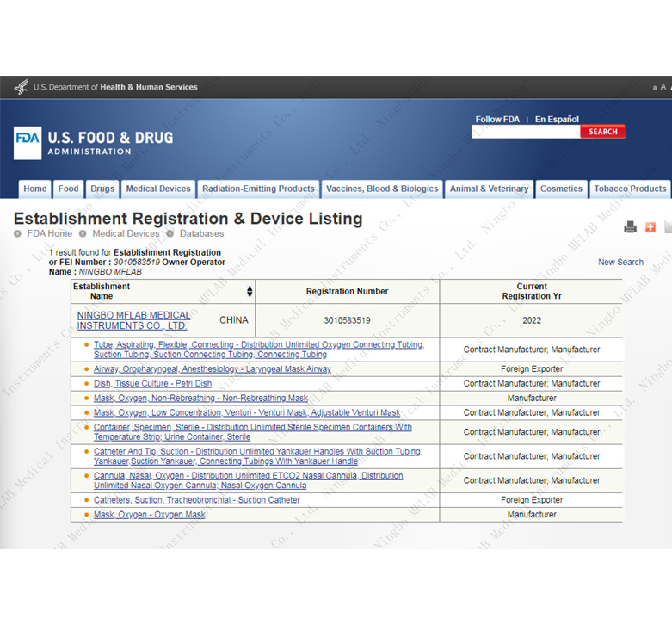Click the printer icon
Image resolution: width=672 pixels, height=631 pixels.
pos(630,226)
